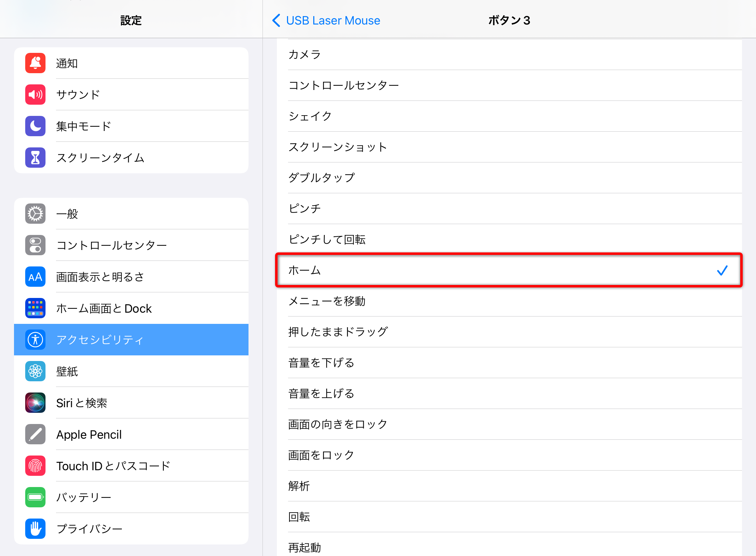Select the サウンド sound settings icon
756x556 pixels.
pyautogui.click(x=35, y=95)
